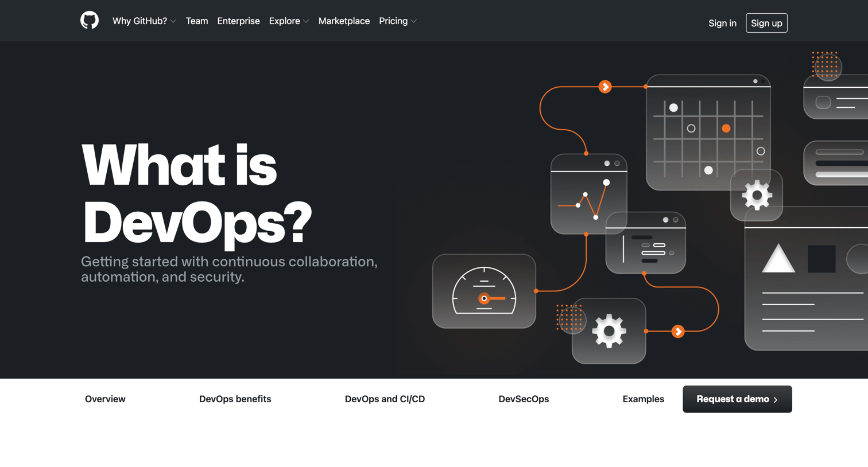
Task: Click the Sign up button
Action: click(766, 23)
